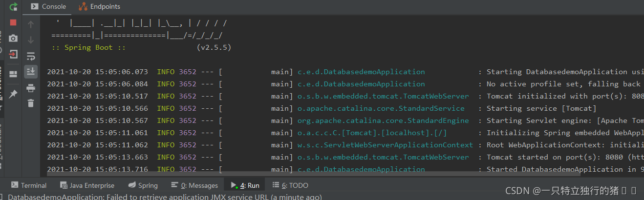
Task: Open the 0: Messages tool window
Action: [x=194, y=185]
